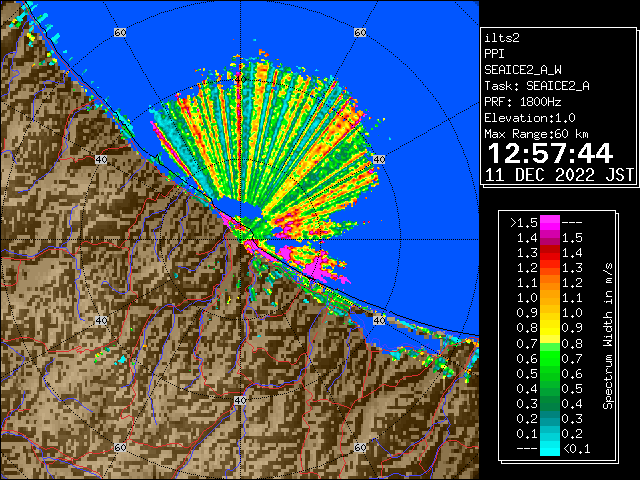Pick the bright magenta '>1.5' legend swatch

550,222
